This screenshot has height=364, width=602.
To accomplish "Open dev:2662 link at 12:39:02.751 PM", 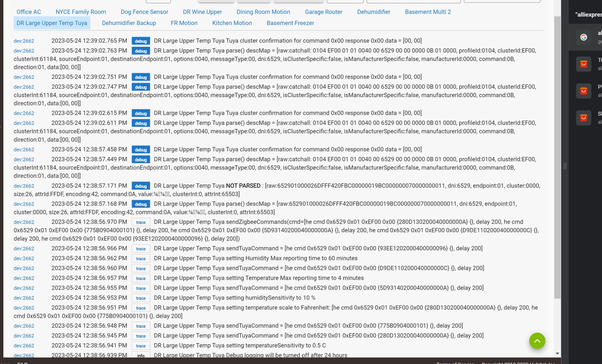I will pos(24,77).
